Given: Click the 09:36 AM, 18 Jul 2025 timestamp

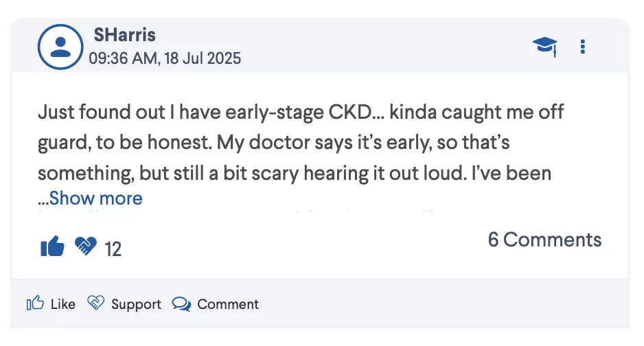Looking at the screenshot, I should coord(165,58).
